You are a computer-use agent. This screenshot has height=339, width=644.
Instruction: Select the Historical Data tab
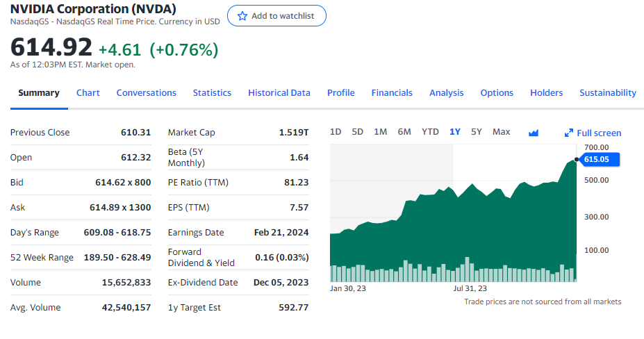(279, 93)
